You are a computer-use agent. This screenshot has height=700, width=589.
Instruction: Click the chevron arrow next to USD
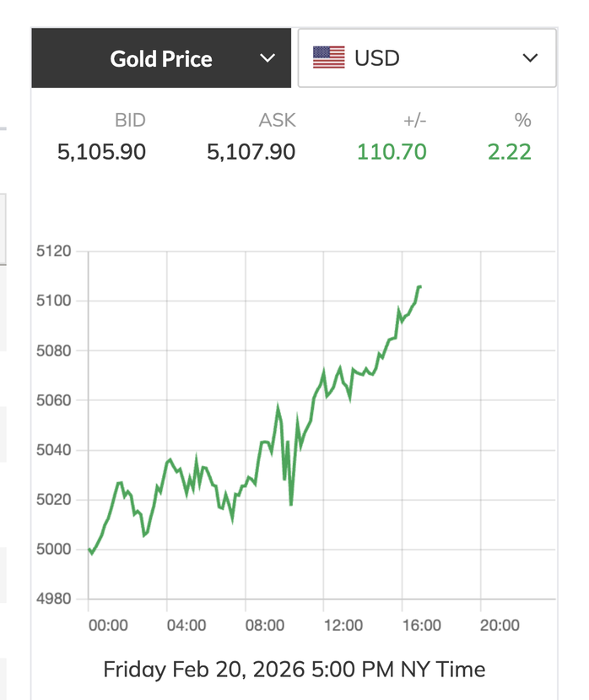530,58
